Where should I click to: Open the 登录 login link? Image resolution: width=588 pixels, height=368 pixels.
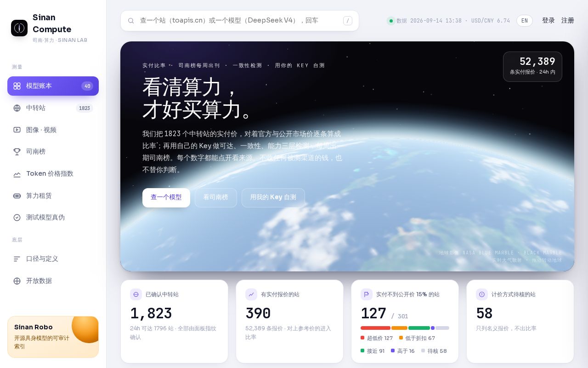point(548,21)
